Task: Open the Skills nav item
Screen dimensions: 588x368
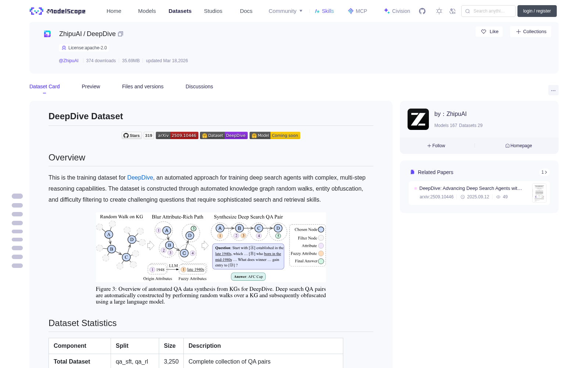Action: [324, 11]
